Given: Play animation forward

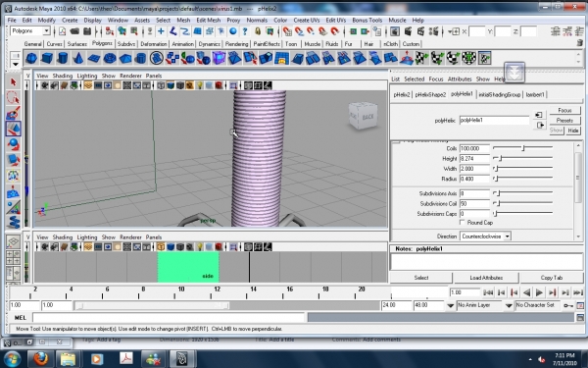Looking at the screenshot, I should (x=539, y=292).
